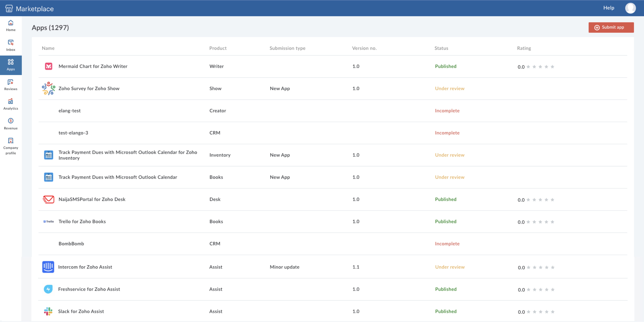Viewport: 644px width, 322px height.
Task: Click Under review status of Zoho Survey
Action: (450, 88)
